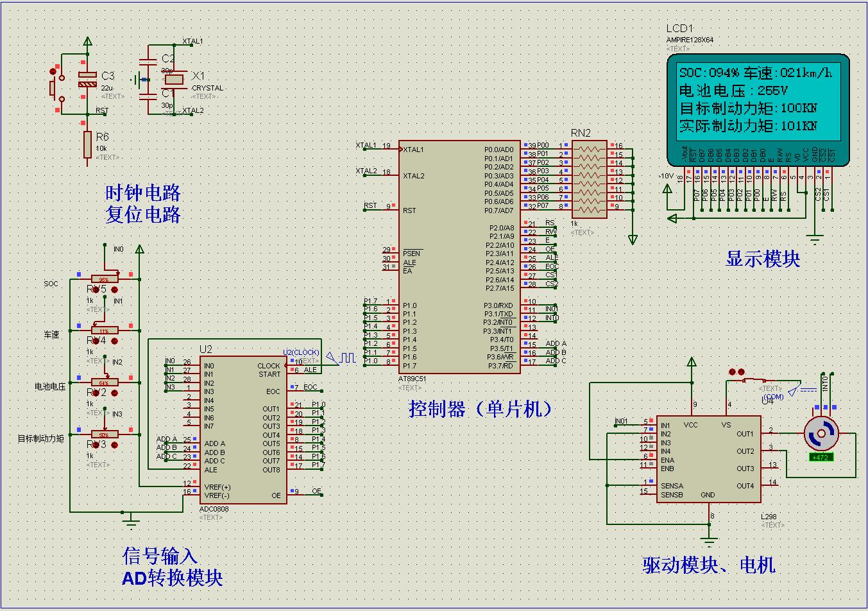This screenshot has width=868, height=611.
Task: Click the 驱动模块、电机 heading text
Action: click(x=709, y=565)
